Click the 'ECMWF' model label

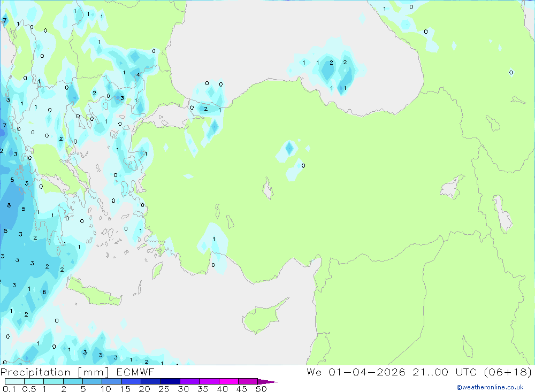[135, 372]
